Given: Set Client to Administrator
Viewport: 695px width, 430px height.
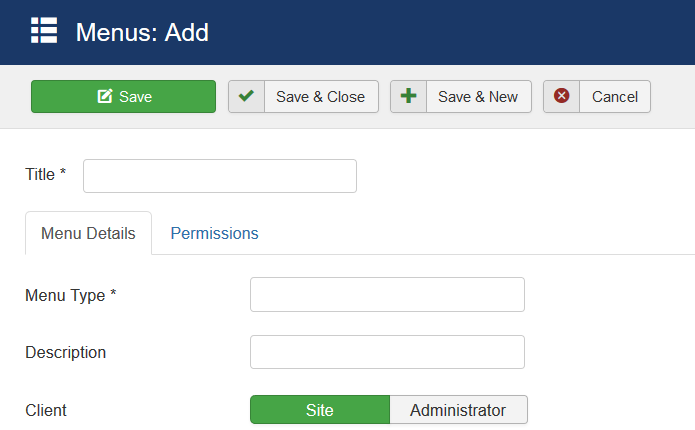Looking at the screenshot, I should 457,410.
